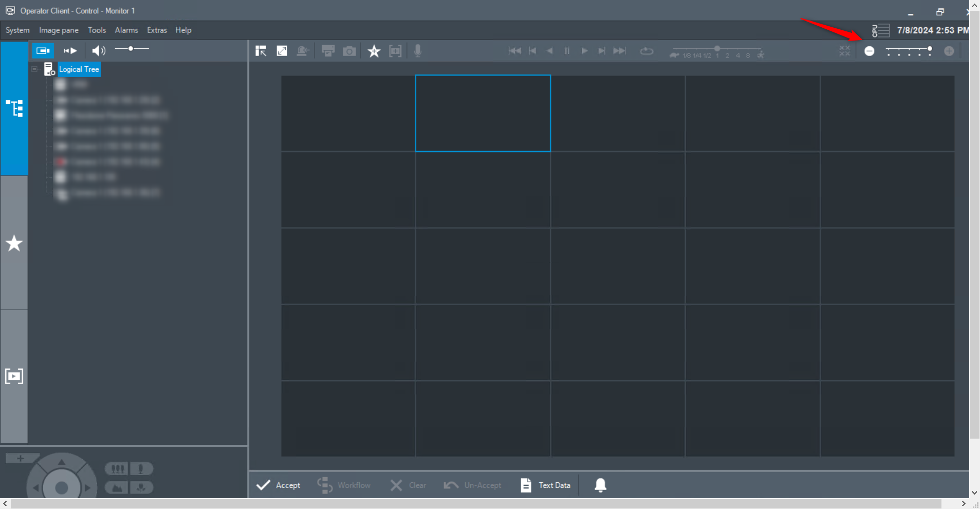Open the Text Data panel
The image size is (980, 509).
click(x=546, y=485)
